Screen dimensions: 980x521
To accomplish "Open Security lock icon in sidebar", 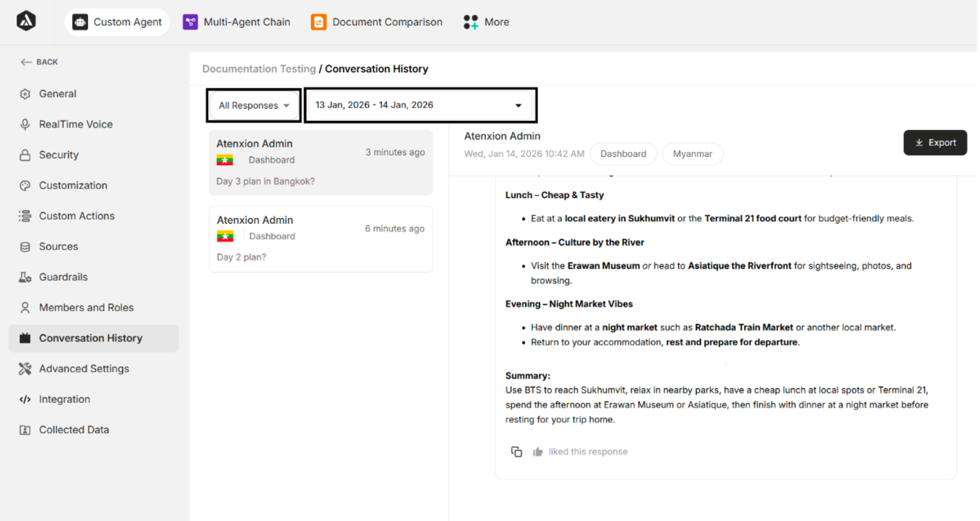I will 25,155.
